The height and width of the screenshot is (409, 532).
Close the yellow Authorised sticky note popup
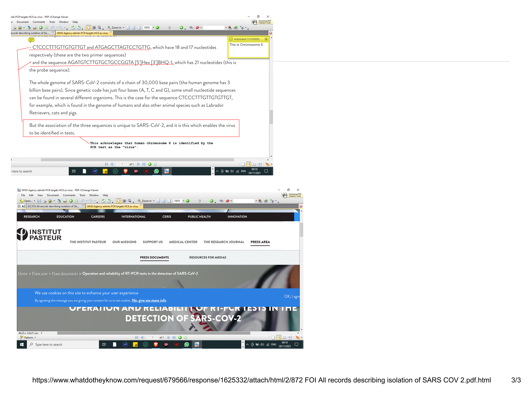click(x=266, y=39)
